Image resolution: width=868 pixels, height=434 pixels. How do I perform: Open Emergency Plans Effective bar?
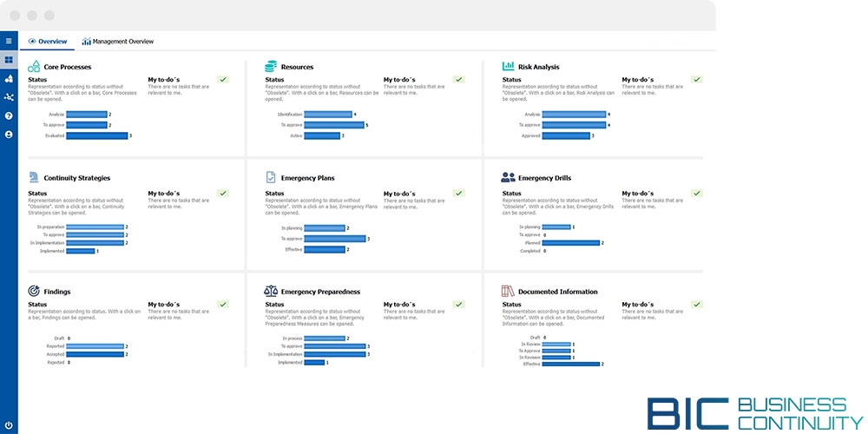325,250
